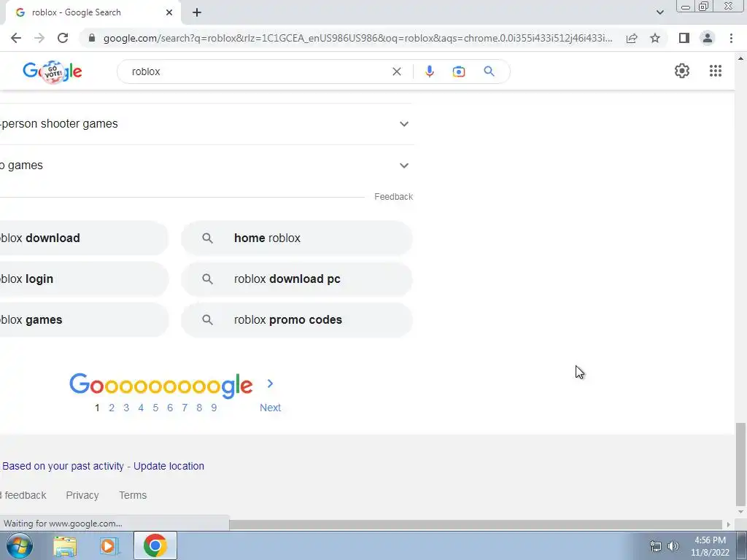
Task: Search for 'roblox download pc' suggestion
Action: (297, 279)
